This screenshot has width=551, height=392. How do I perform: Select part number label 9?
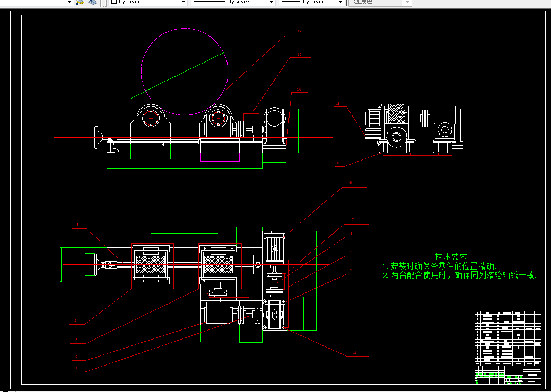[x=352, y=252]
